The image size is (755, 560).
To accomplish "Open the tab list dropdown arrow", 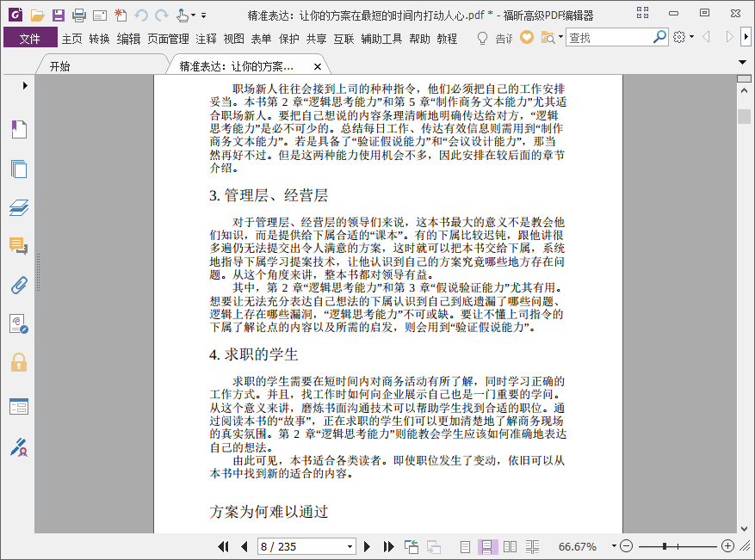I will click(742, 62).
